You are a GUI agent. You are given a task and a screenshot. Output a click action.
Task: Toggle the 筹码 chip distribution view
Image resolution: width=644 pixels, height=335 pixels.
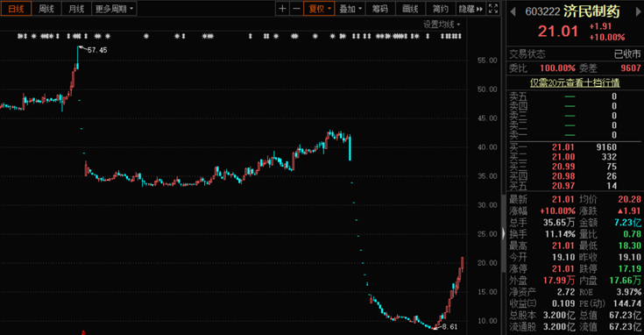point(380,9)
